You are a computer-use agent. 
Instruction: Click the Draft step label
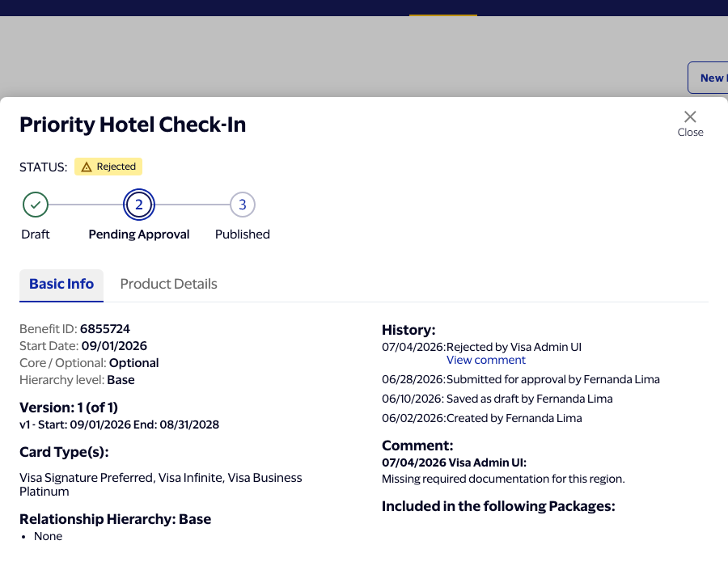pos(36,234)
